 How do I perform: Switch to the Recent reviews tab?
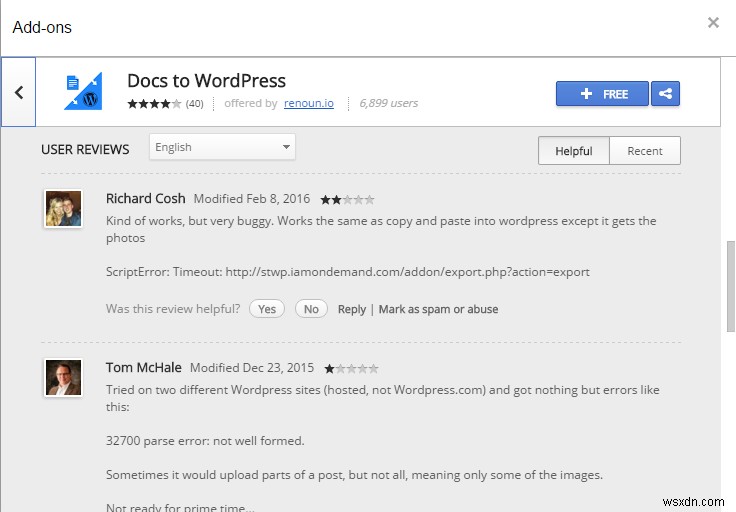click(x=644, y=151)
